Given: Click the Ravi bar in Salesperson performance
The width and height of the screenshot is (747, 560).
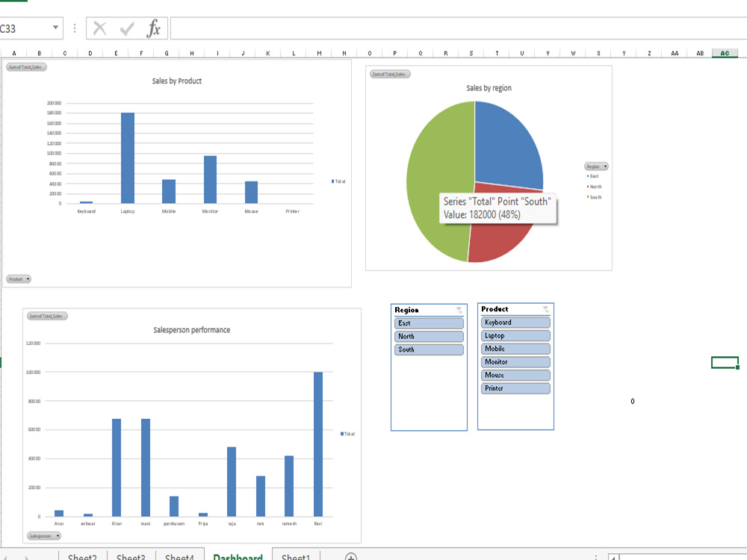Looking at the screenshot, I should [318, 444].
